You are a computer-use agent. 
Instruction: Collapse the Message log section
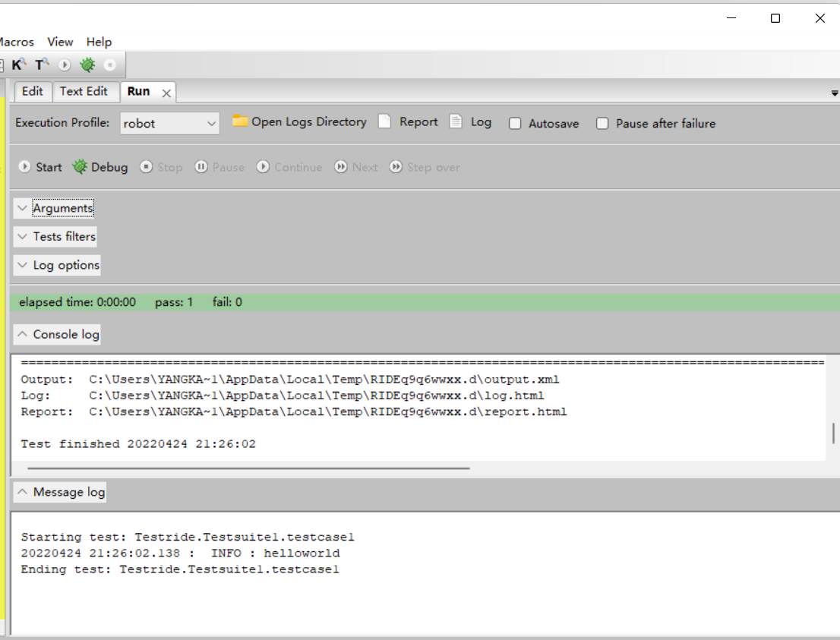click(x=59, y=492)
